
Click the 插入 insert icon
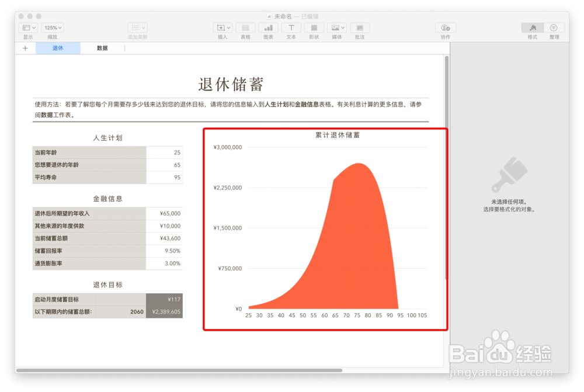click(220, 27)
